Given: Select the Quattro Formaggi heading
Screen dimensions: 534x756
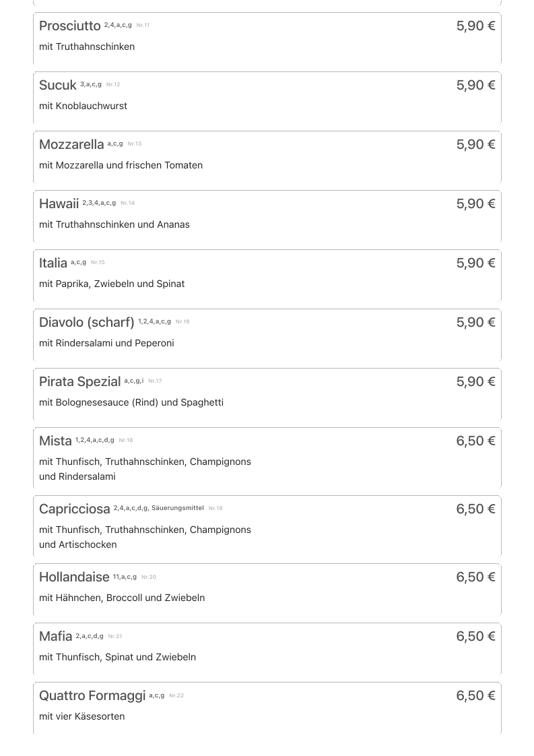Looking at the screenshot, I should click(92, 696).
